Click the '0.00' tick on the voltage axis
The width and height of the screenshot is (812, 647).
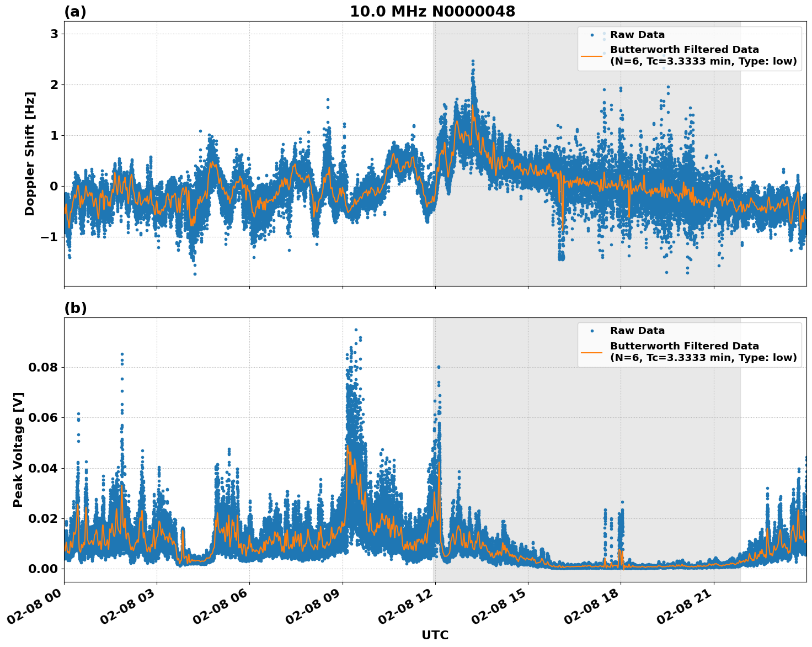[43, 569]
